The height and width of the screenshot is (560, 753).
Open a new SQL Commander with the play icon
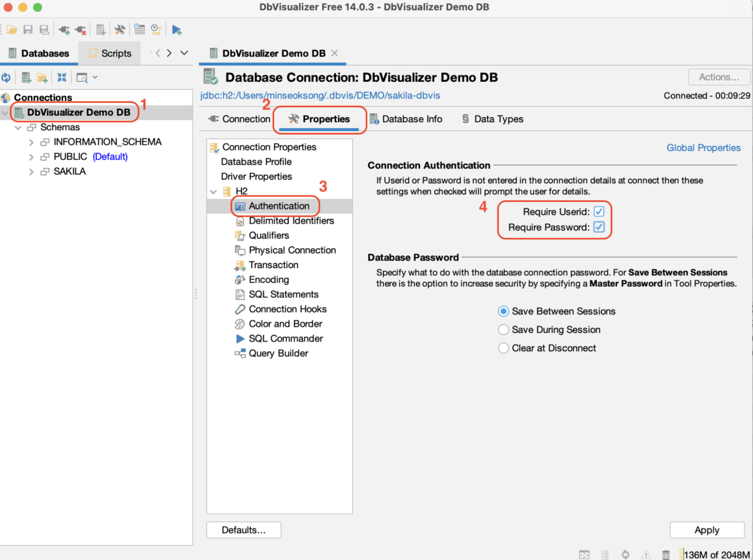click(177, 29)
